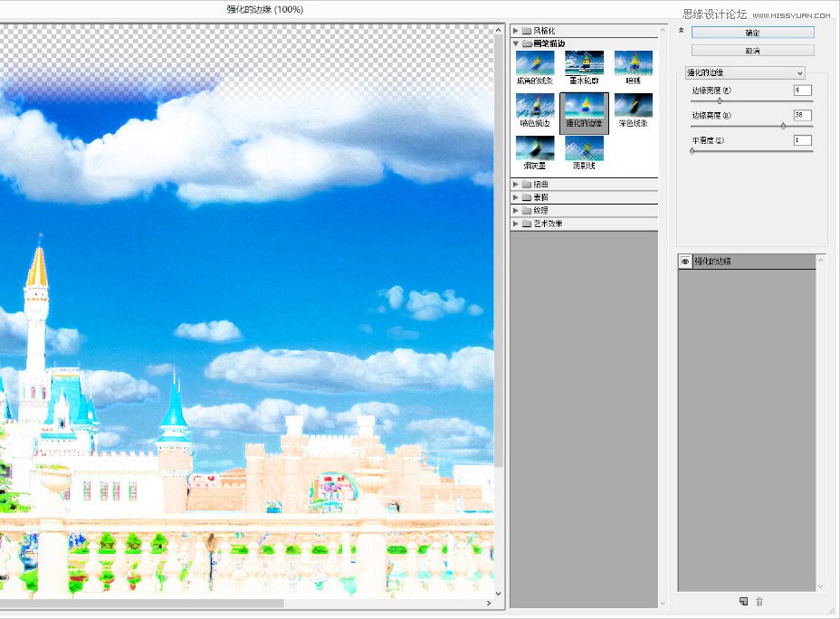The height and width of the screenshot is (619, 840).
Task: Click the preview scroll-right arrow
Action: tap(489, 603)
